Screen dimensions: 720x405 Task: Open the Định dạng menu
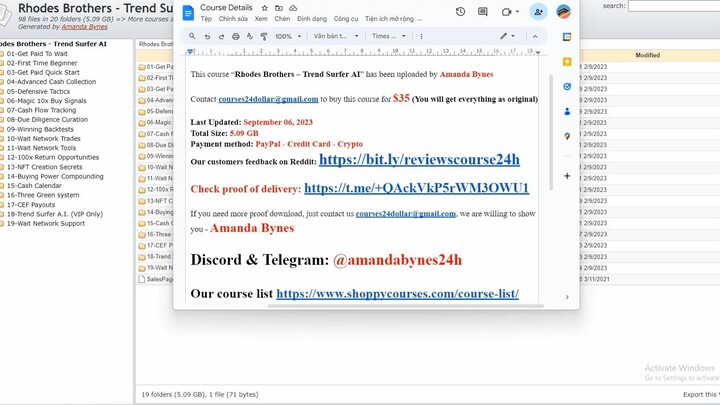[312, 19]
